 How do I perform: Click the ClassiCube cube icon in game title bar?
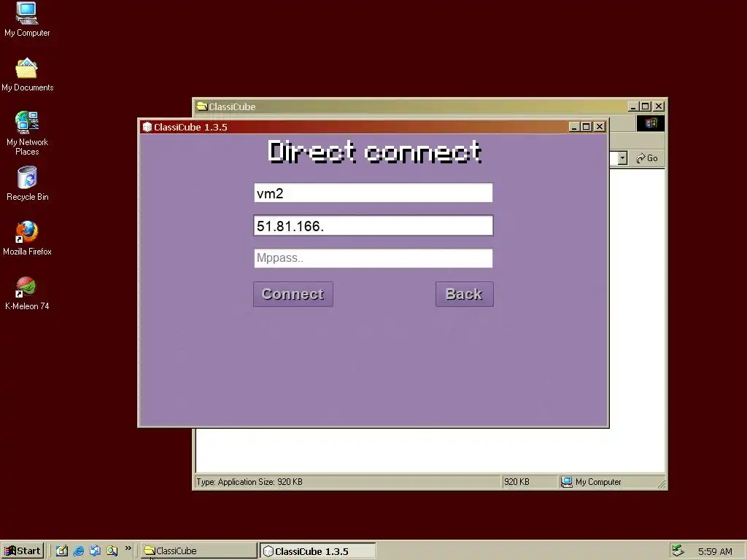(147, 127)
